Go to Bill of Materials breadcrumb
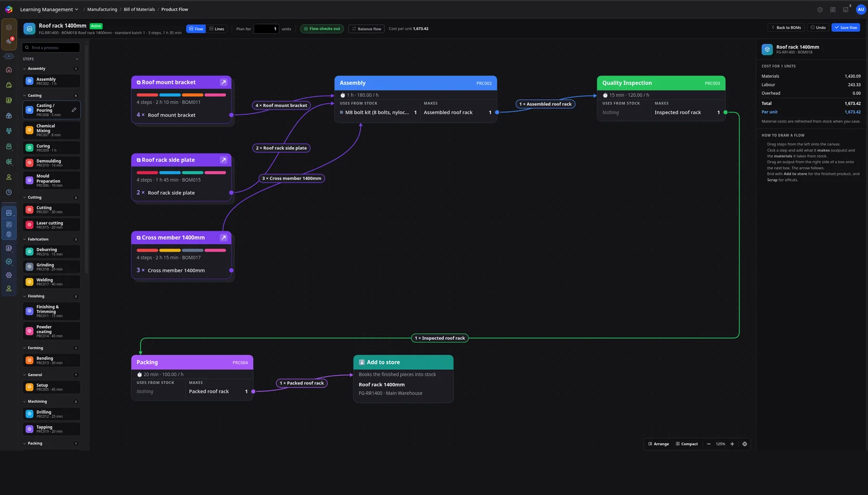Screen dimensions: 868x495 [x=139, y=10]
